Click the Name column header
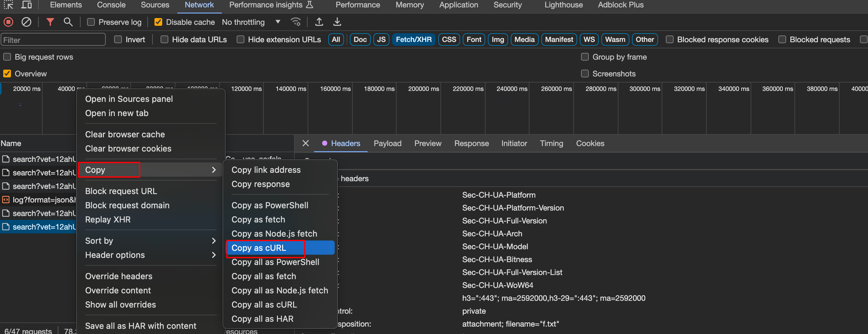 pos(11,143)
